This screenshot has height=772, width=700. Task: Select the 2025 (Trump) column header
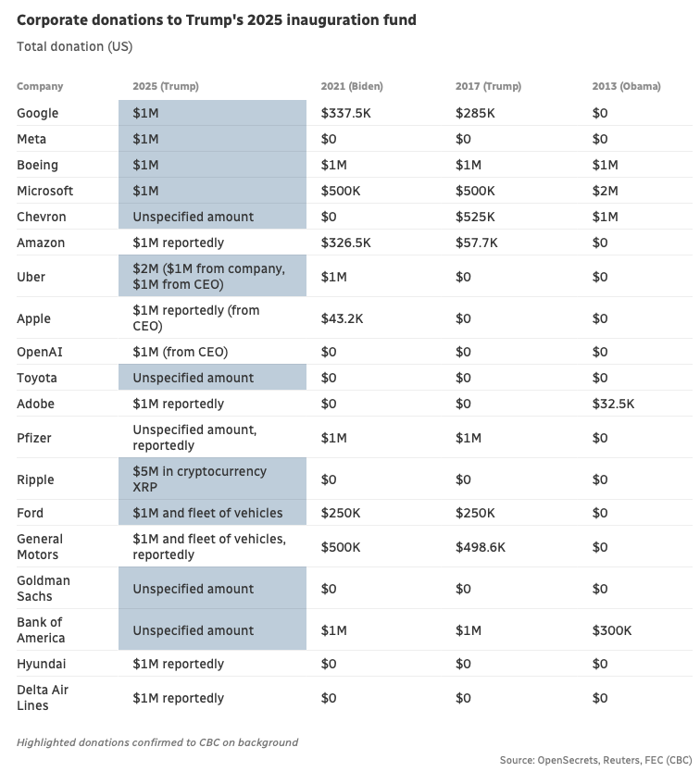pyautogui.click(x=165, y=86)
